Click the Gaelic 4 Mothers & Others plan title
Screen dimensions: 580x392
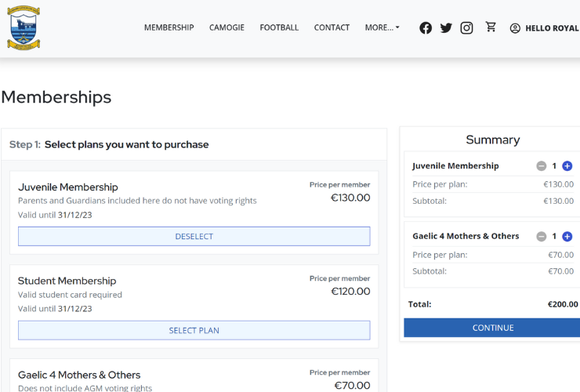[x=79, y=375]
